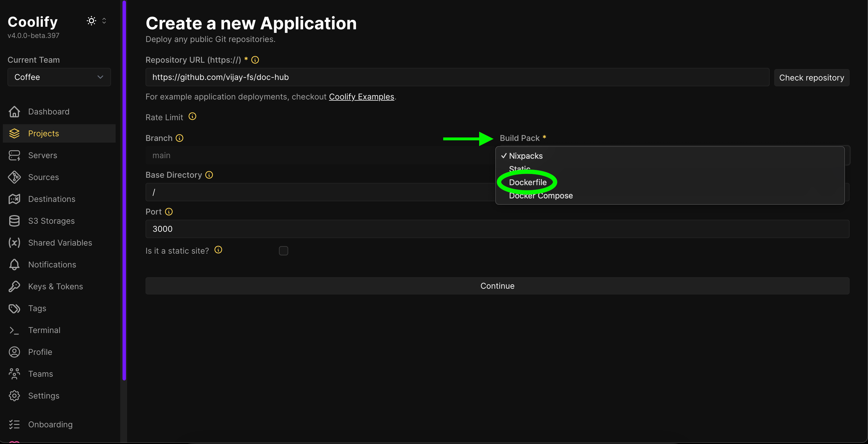Open the Coolify Examples link
This screenshot has height=444, width=868.
[x=362, y=97]
